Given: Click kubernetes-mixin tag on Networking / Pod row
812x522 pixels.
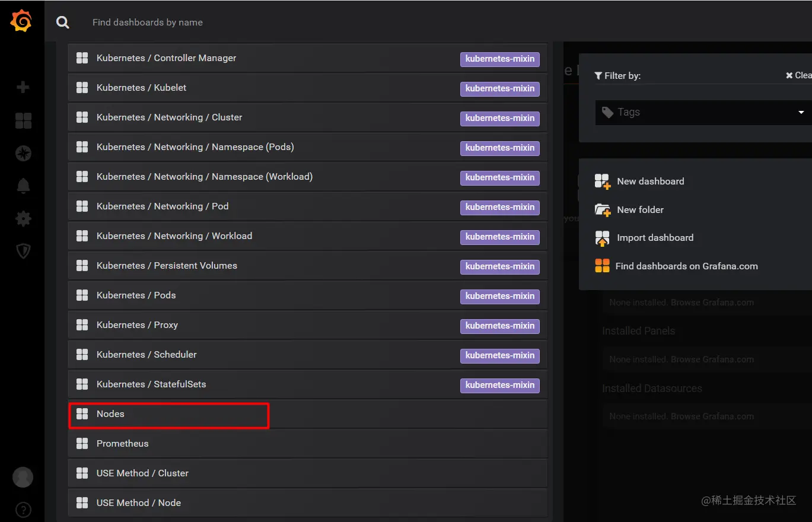Looking at the screenshot, I should pyautogui.click(x=500, y=207).
